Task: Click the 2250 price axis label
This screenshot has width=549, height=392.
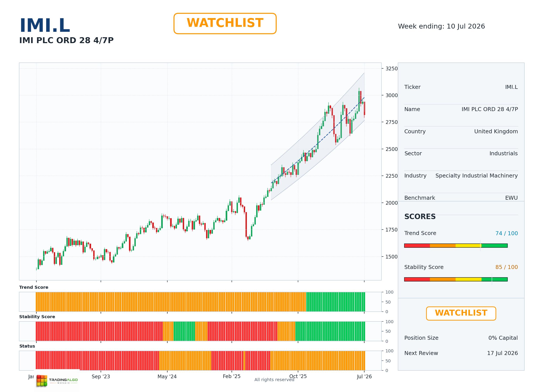Action: tap(391, 176)
